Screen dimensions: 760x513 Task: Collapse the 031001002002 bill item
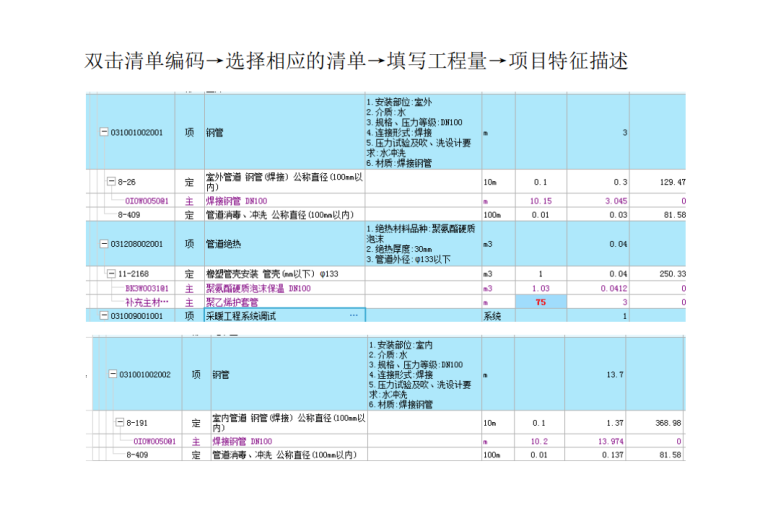click(114, 375)
